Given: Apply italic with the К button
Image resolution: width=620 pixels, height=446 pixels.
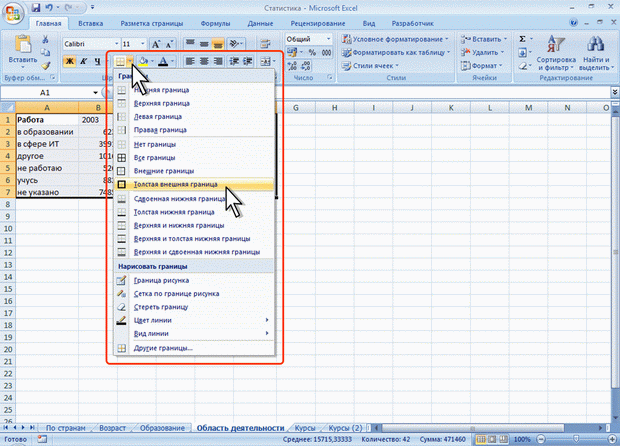Looking at the screenshot, I should [x=84, y=62].
